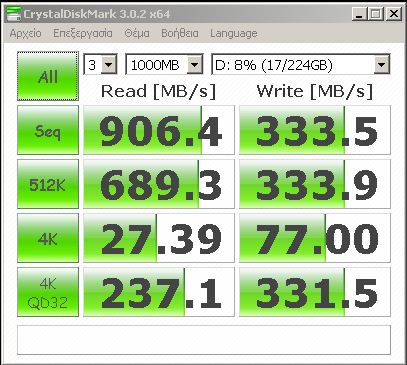Select the 512K read result 689.3
407x365 pixels.
pyautogui.click(x=159, y=184)
